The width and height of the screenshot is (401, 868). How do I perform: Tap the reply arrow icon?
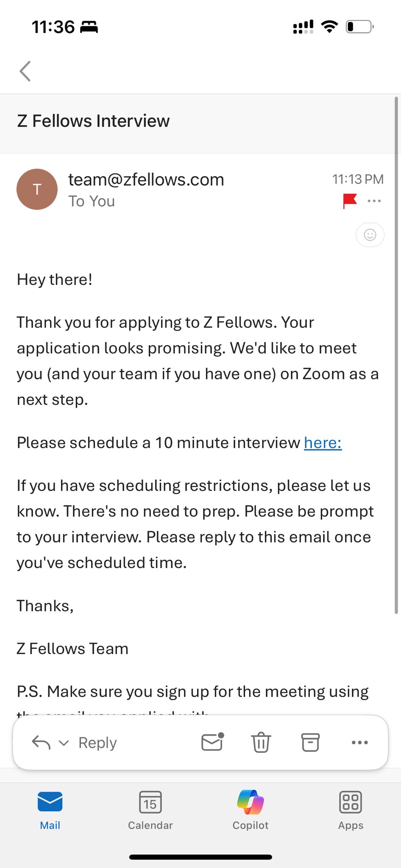tap(41, 743)
